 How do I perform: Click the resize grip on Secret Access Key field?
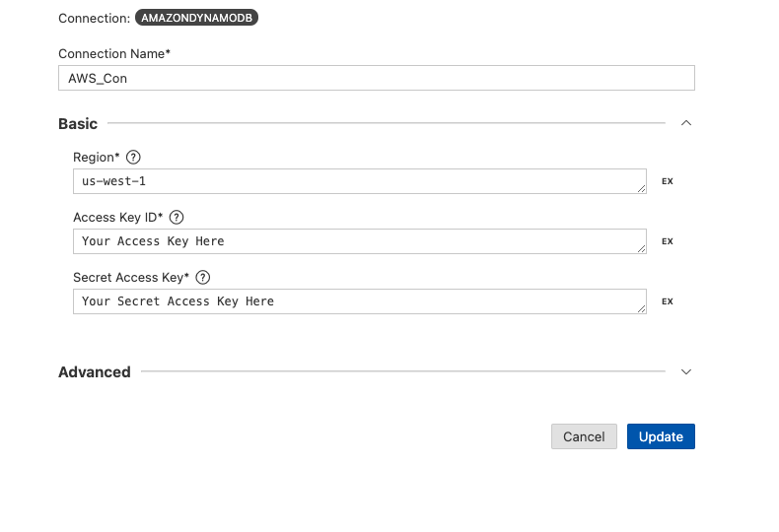(641, 308)
